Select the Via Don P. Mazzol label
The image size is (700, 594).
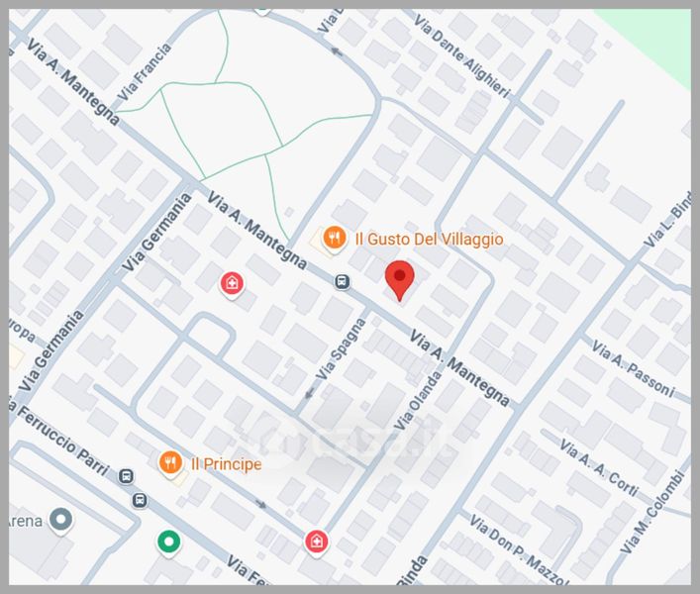click(x=519, y=549)
